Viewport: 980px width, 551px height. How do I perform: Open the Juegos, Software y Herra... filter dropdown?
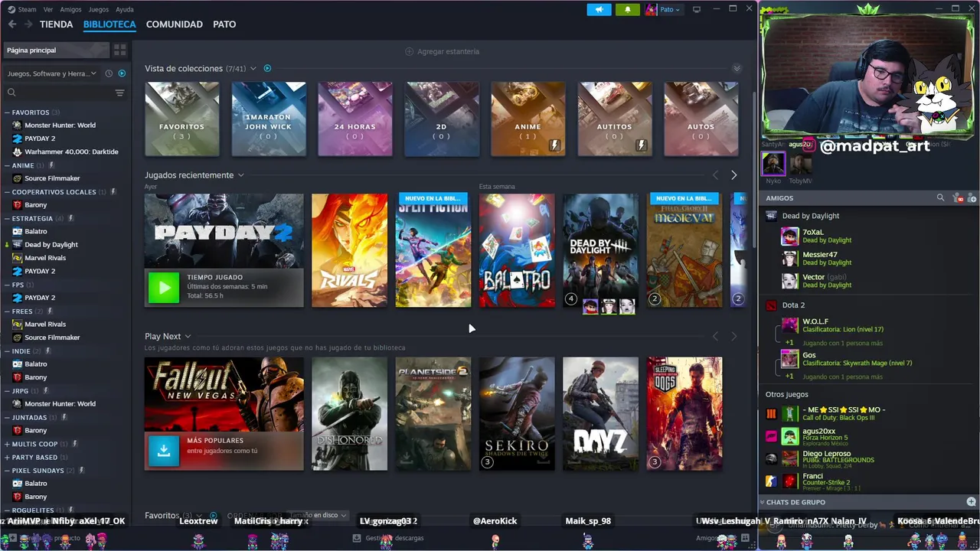coord(52,73)
